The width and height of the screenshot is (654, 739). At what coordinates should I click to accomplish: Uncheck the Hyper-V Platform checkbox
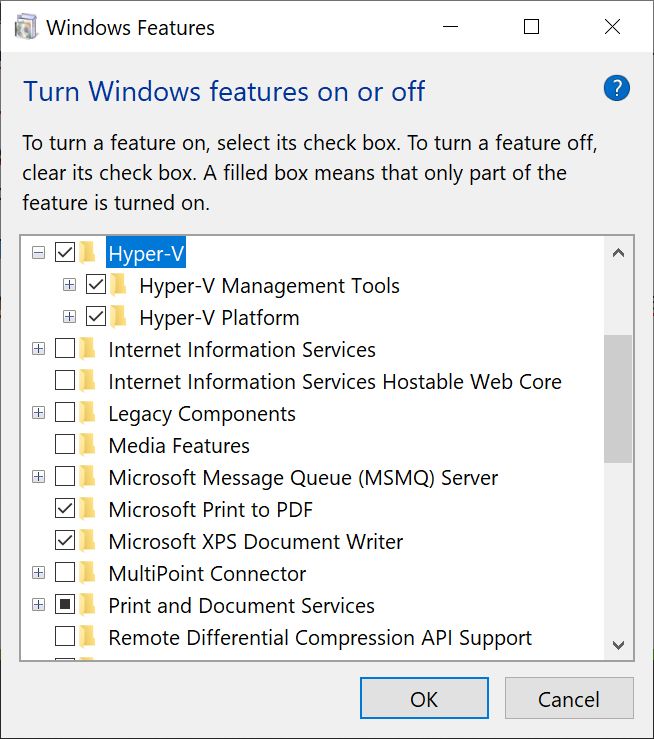click(96, 316)
